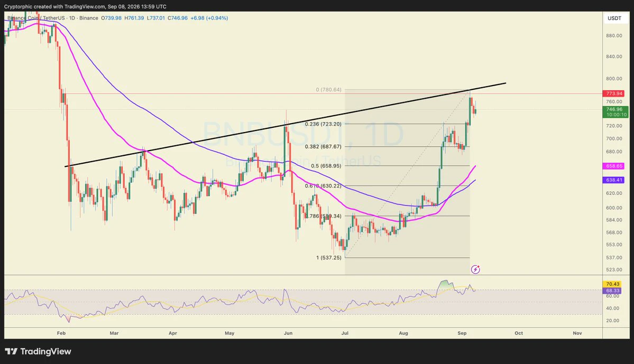The height and width of the screenshot is (364, 634).
Task: Click the yellow 70.43 RSI value label
Action: pyautogui.click(x=612, y=284)
